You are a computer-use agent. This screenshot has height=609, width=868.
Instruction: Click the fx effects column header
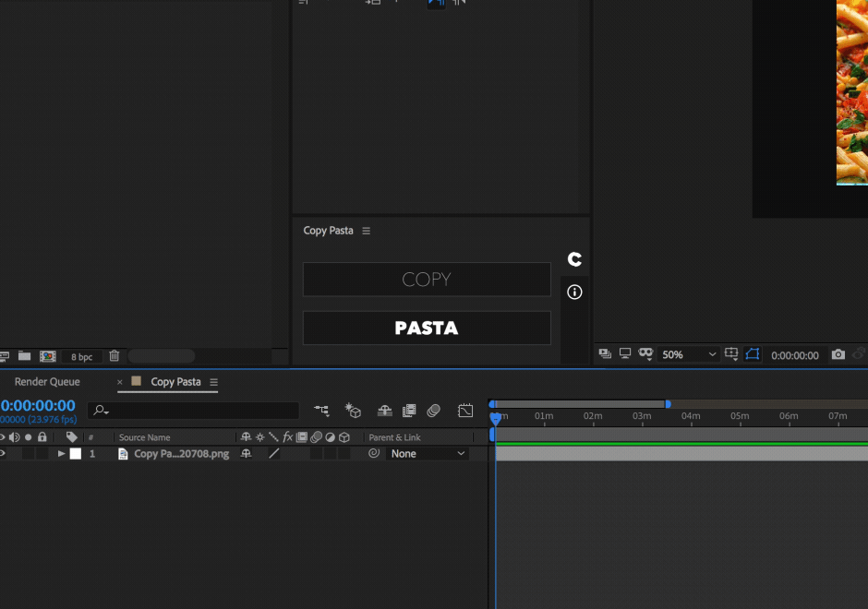(287, 437)
